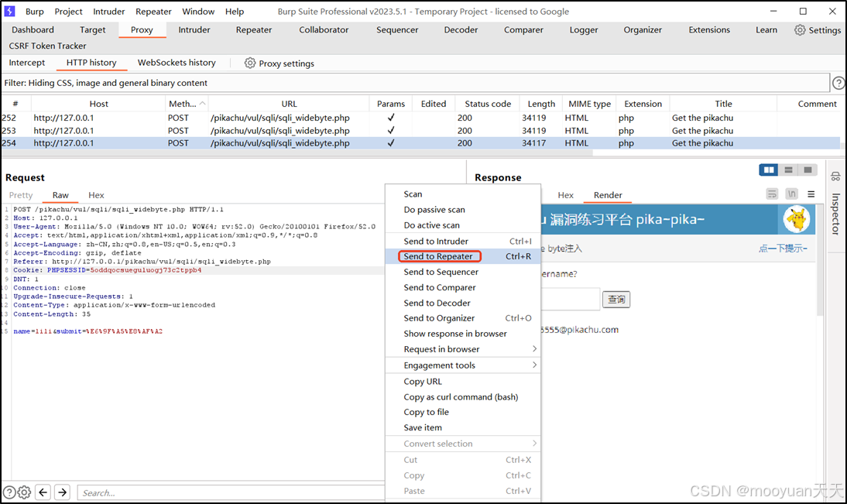
Task: Click the query button in rendered response
Action: pyautogui.click(x=616, y=300)
